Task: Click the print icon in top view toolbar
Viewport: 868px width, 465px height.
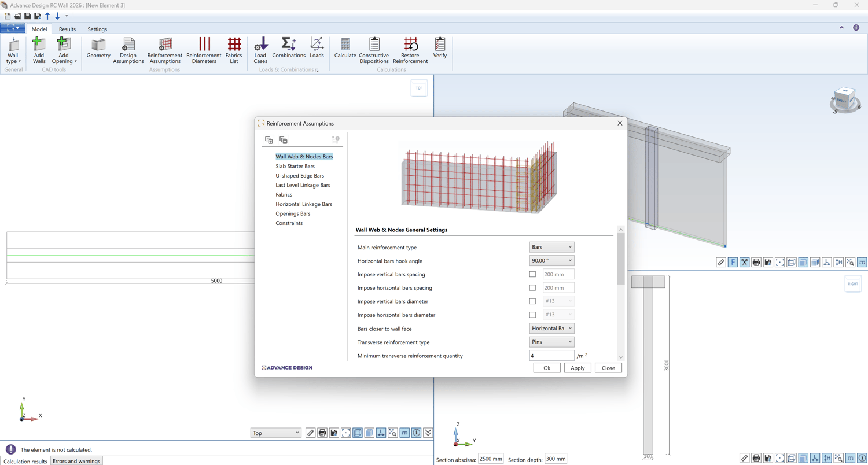Action: tap(322, 433)
